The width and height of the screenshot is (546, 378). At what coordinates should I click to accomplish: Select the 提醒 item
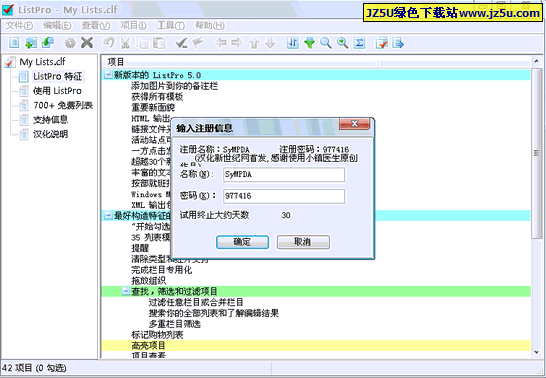[x=140, y=248]
